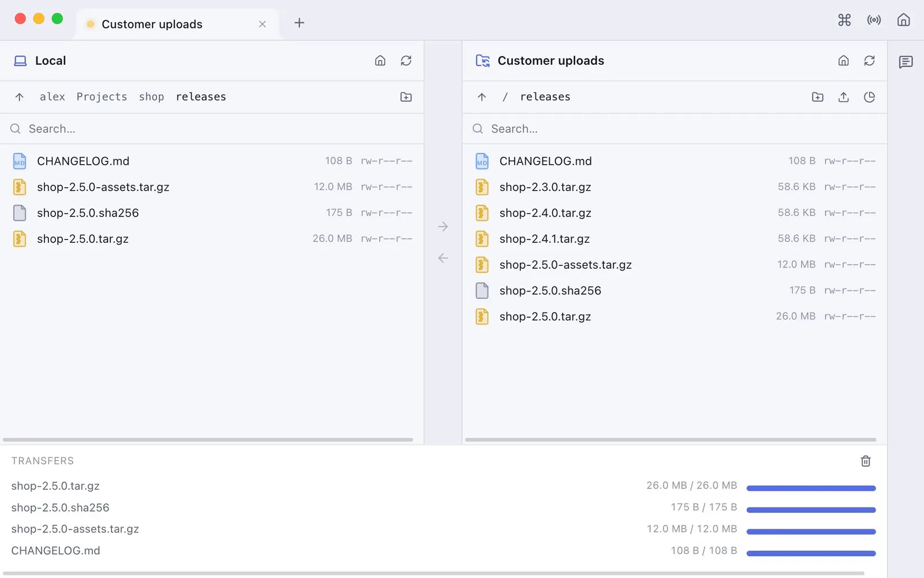Open the log panel icon on right sidebar
This screenshot has height=578, width=924.
coord(906,62)
